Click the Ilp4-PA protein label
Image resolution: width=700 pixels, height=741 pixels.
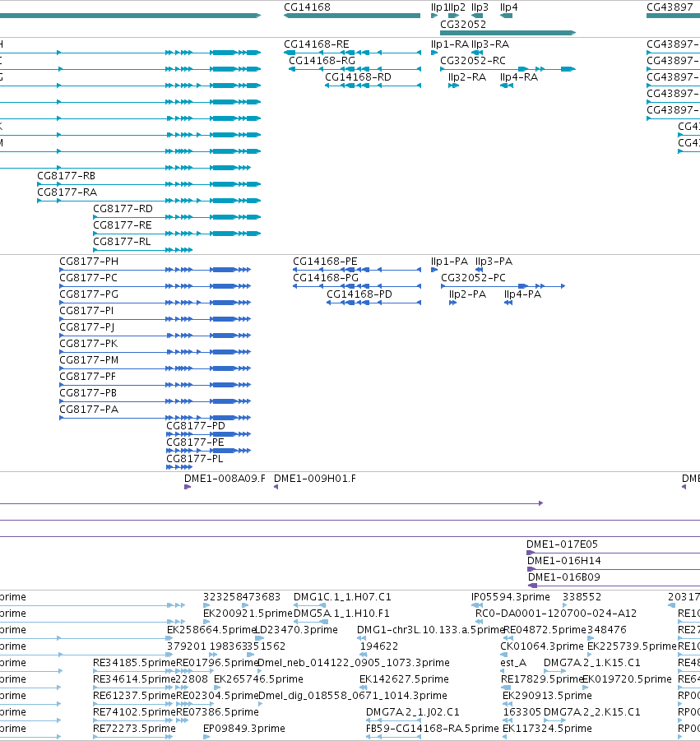tap(523, 294)
